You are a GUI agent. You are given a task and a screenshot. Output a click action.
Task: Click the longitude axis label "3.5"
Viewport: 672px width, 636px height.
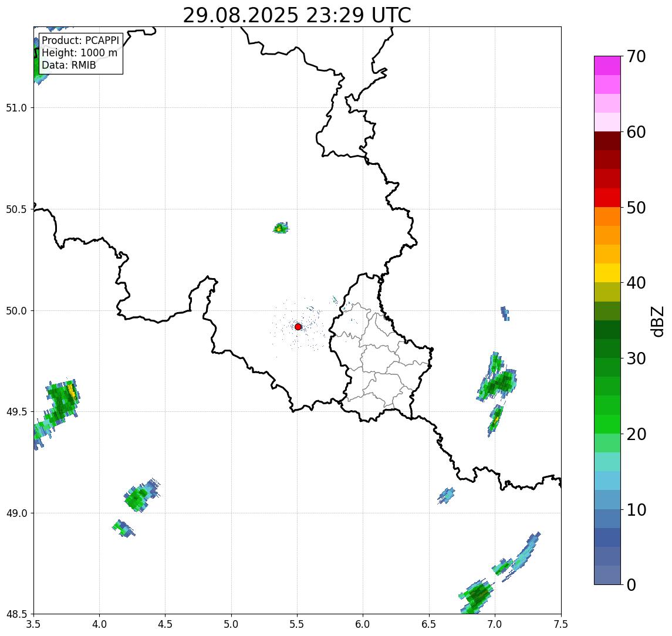click(33, 624)
